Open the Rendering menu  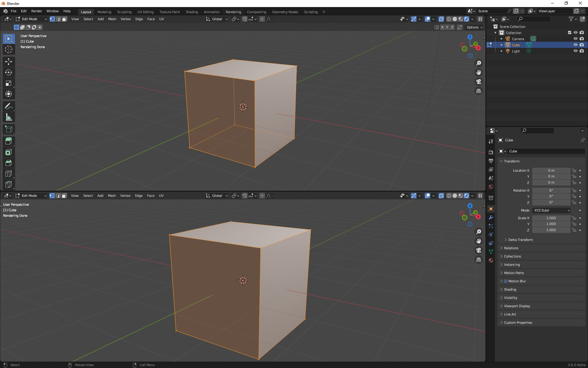pyautogui.click(x=233, y=12)
